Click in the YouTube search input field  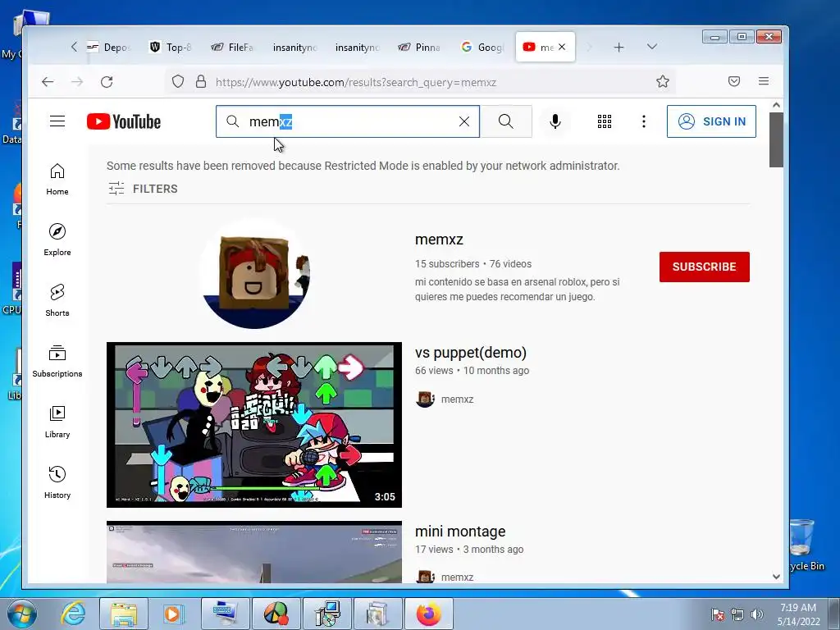(348, 121)
